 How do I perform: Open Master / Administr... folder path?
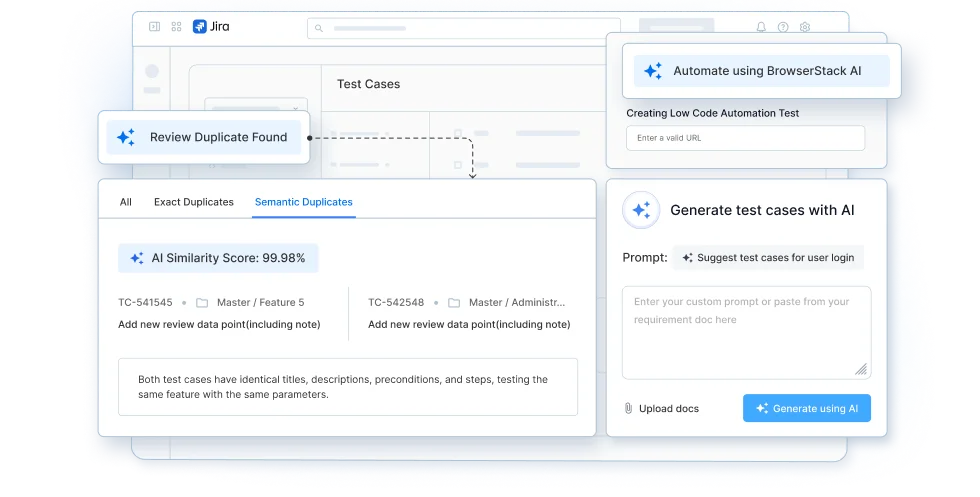tap(517, 303)
